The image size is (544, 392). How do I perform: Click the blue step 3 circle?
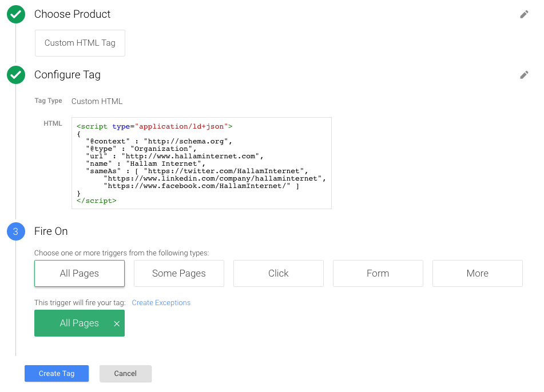[16, 231]
